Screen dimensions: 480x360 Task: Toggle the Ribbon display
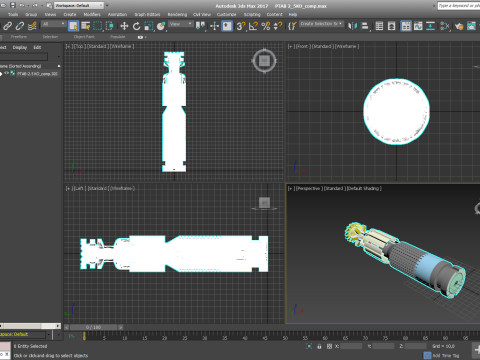406,26
